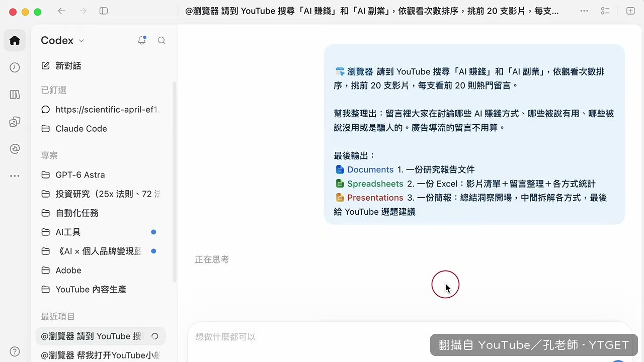This screenshot has height=362, width=644.
Task: Go back with the left arrow
Action: (x=61, y=11)
